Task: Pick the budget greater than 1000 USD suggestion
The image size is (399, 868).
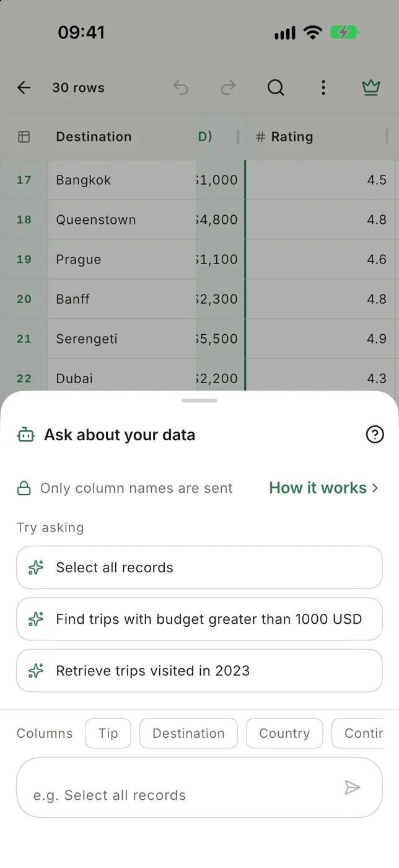Action: click(x=199, y=619)
